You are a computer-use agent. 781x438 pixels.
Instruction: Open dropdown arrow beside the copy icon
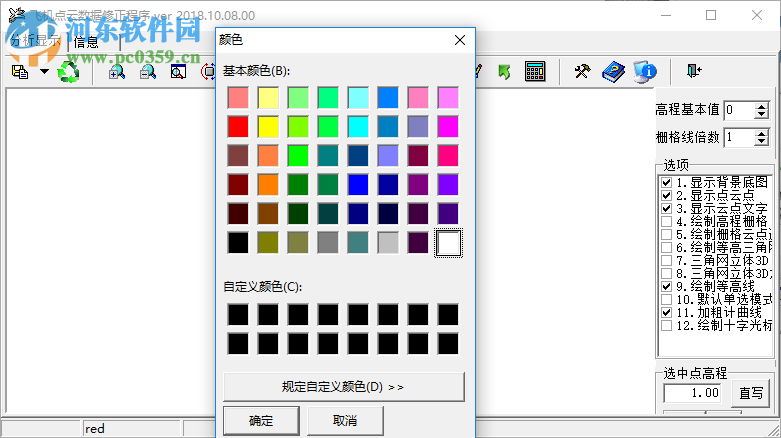[x=44, y=72]
